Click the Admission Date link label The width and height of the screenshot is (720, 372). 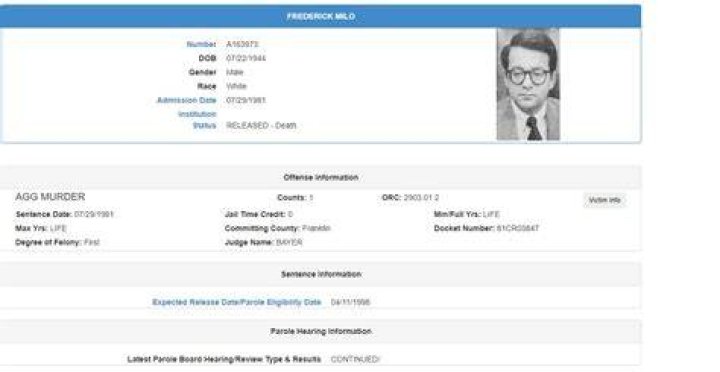click(186, 100)
